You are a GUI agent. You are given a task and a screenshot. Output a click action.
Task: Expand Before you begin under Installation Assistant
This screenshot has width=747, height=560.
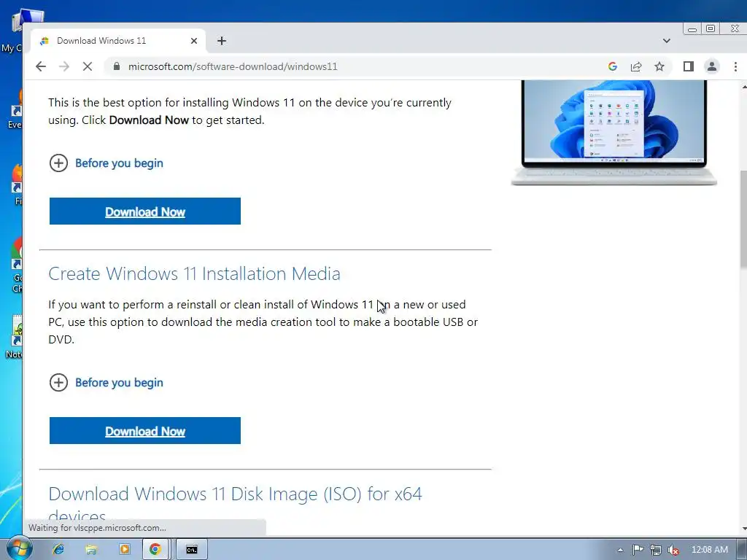coord(107,163)
